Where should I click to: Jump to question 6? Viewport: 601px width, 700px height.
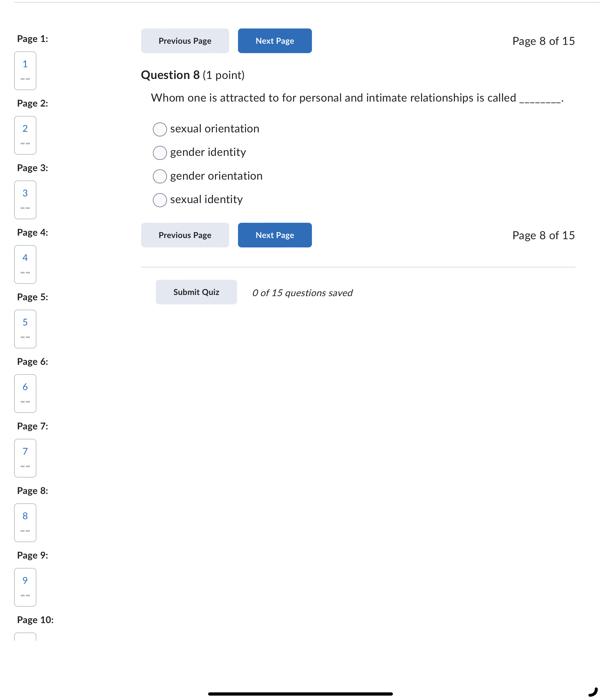[x=25, y=394]
